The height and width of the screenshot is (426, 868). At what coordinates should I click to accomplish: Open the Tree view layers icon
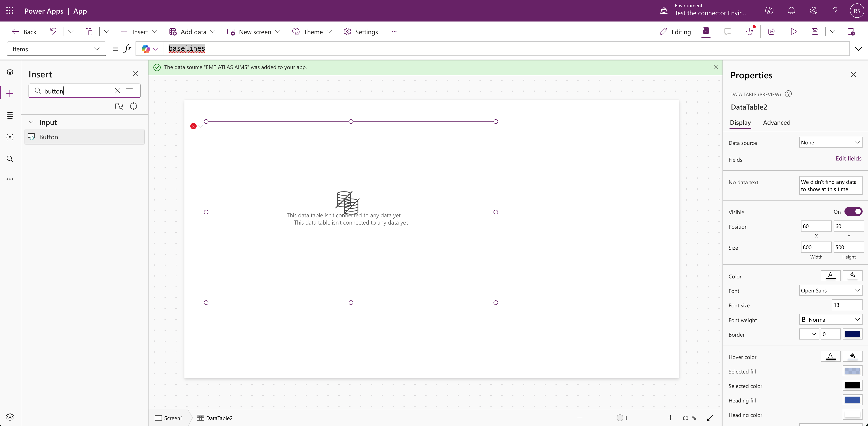pos(10,72)
